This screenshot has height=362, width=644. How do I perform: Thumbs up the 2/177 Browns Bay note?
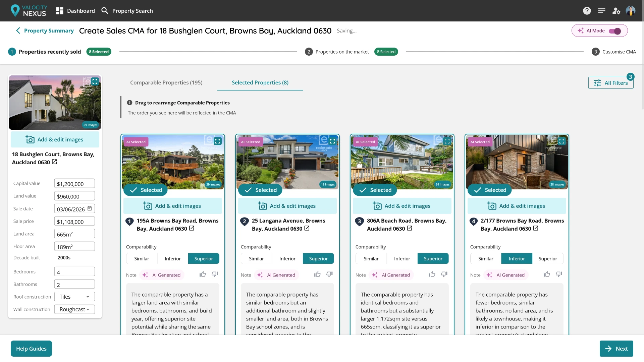pos(547,274)
